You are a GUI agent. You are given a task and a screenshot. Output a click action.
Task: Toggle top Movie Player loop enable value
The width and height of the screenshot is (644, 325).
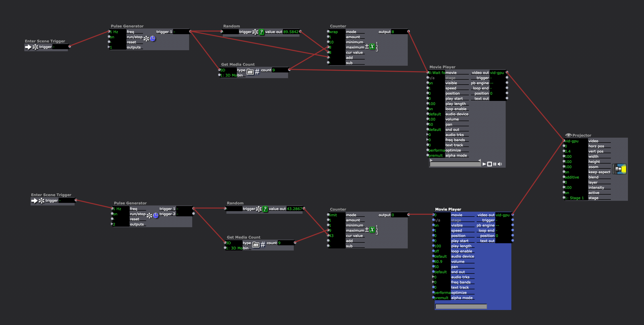pos(437,109)
